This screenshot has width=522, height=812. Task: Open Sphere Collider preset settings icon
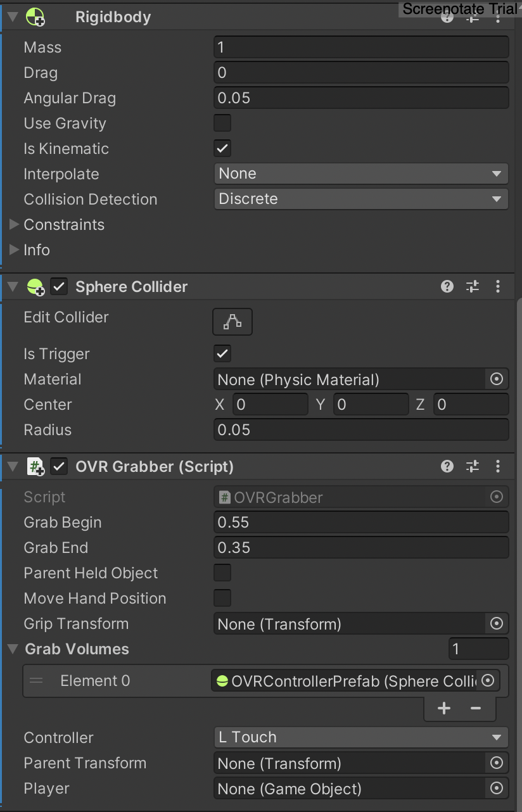click(x=473, y=287)
